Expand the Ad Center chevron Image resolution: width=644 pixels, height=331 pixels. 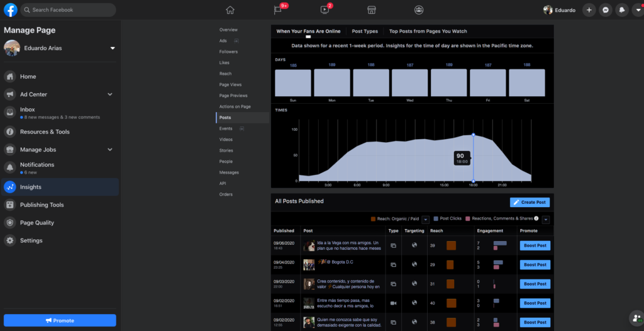(x=110, y=94)
